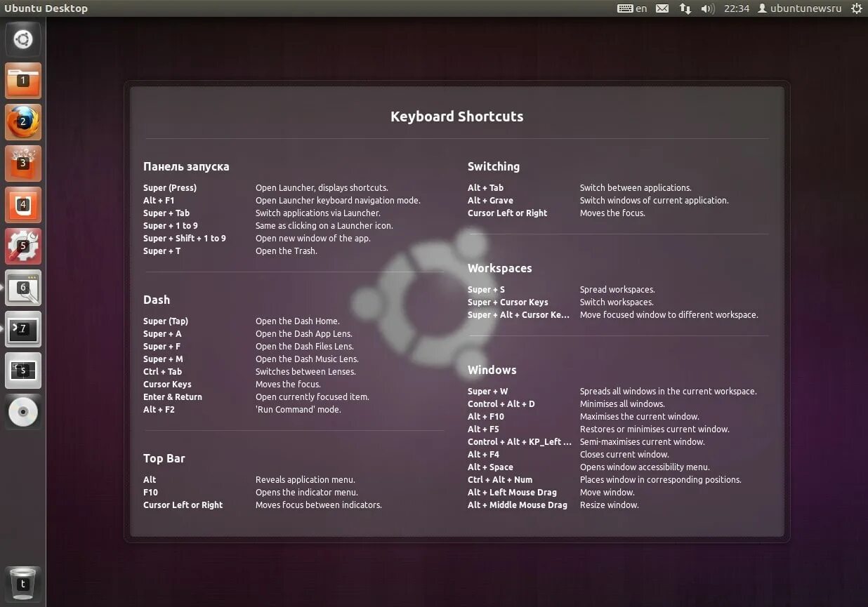Click 'Open the Dash Files Lens.' description
The height and width of the screenshot is (607, 868).
[x=305, y=347]
